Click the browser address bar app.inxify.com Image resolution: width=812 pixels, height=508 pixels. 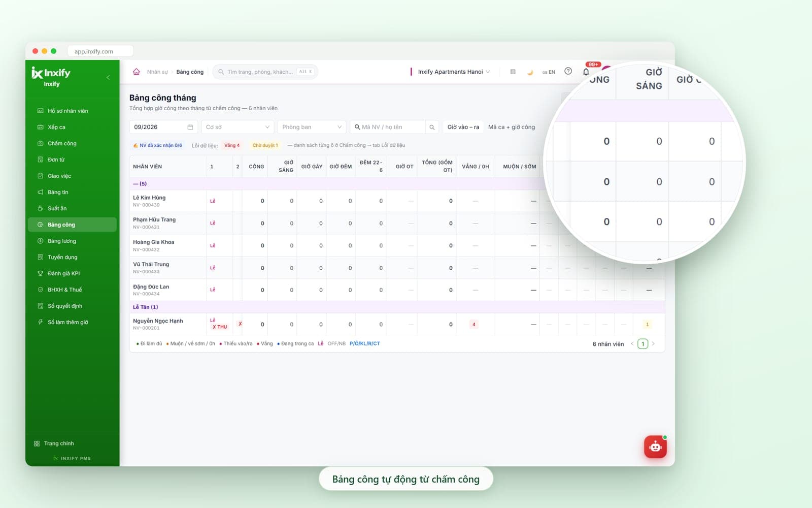click(x=100, y=51)
